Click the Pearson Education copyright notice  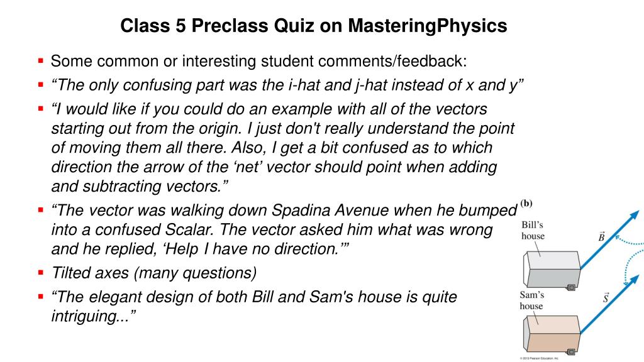point(539,358)
